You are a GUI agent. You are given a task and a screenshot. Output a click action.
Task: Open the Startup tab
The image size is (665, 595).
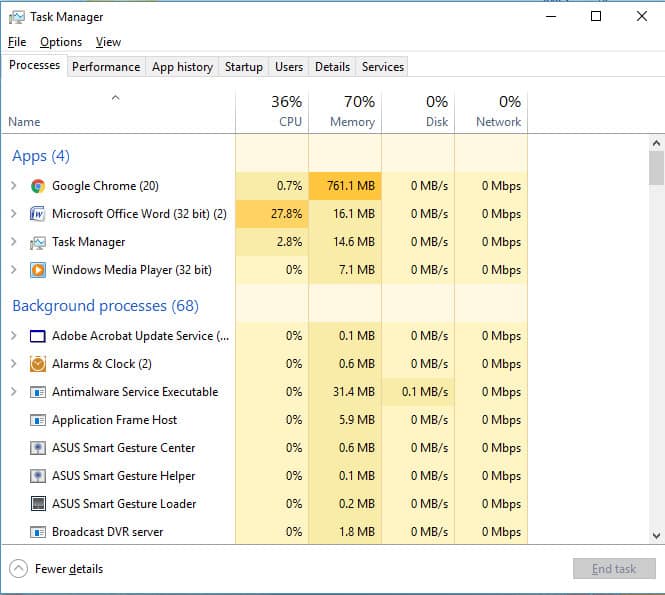tap(243, 67)
